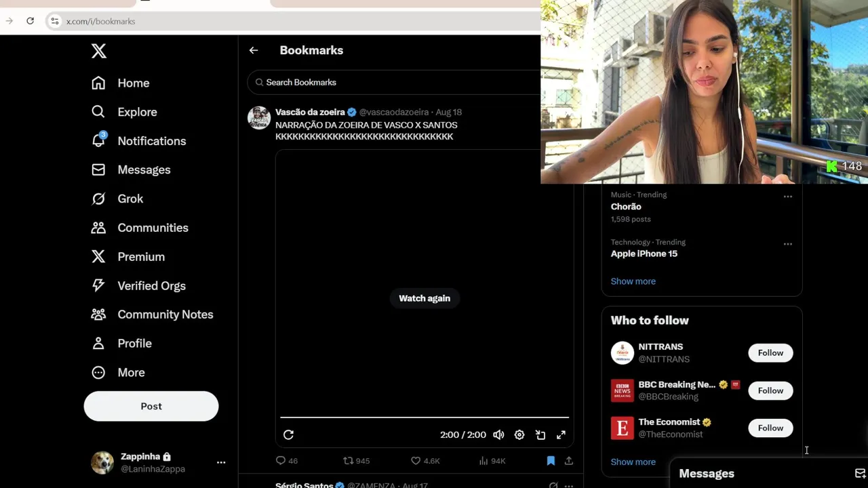Click the Watch again button
Screen dimensions: 868x488
[x=425, y=298]
